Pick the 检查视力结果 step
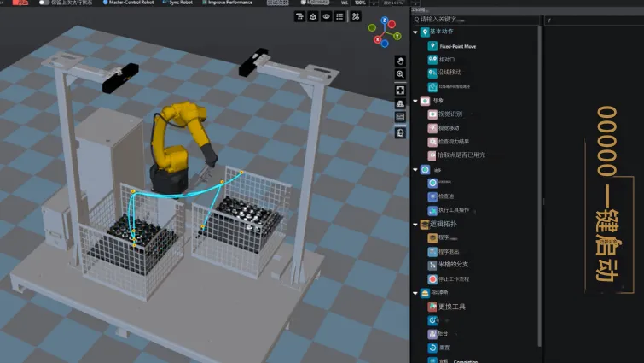The width and height of the screenshot is (644, 363). coord(449,142)
